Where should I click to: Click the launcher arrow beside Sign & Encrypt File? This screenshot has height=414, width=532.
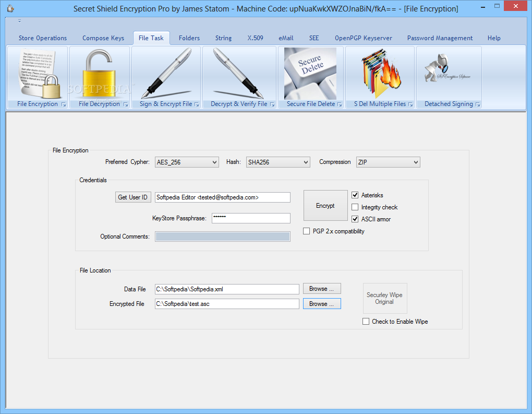pos(197,104)
